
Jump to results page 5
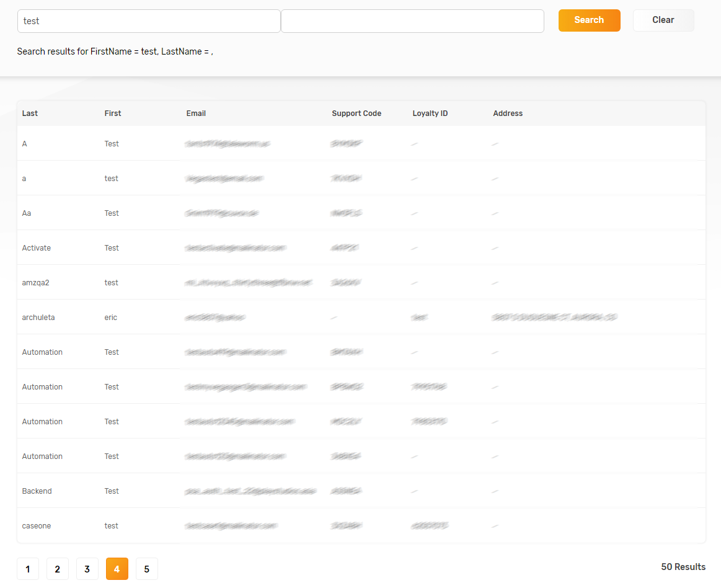(x=147, y=569)
